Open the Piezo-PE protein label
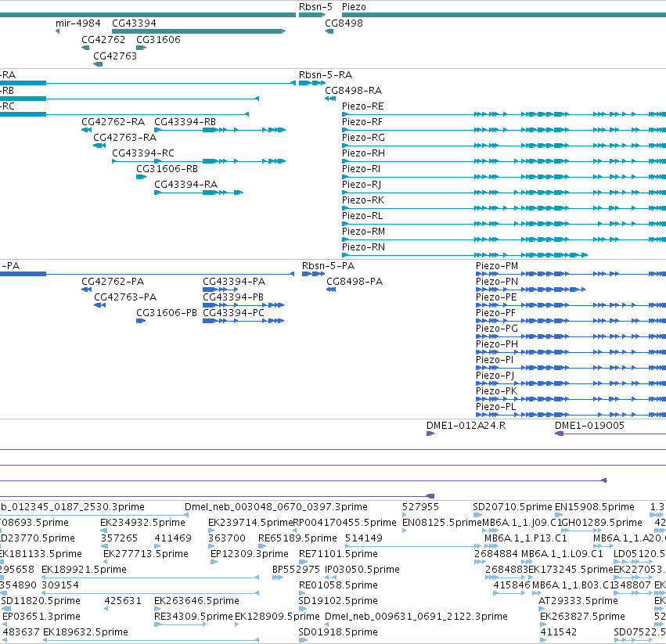The width and height of the screenshot is (666, 644). (496, 297)
